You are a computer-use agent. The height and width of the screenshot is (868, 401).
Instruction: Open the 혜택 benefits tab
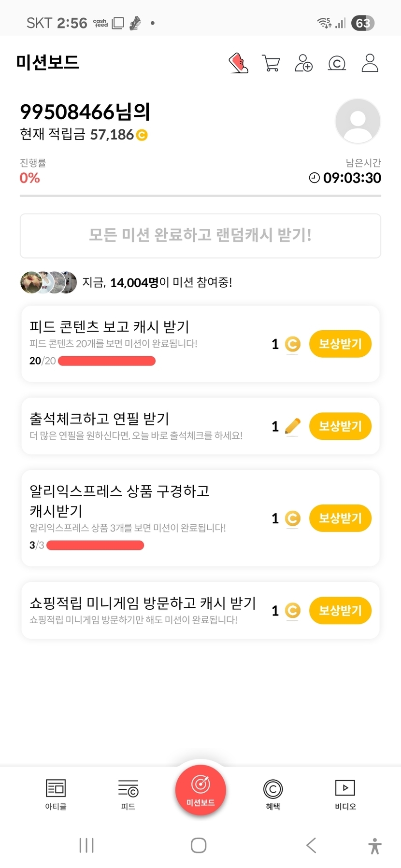click(x=273, y=794)
